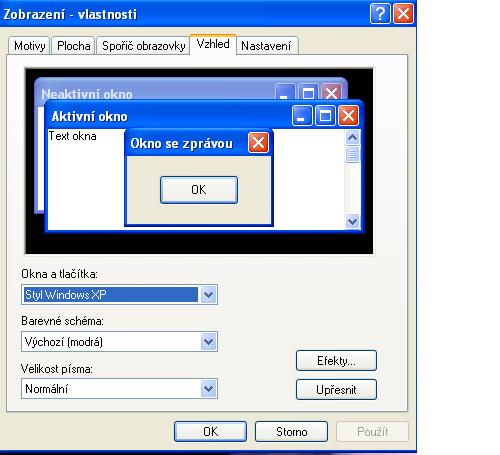
Task: Click the Velikost písma label
Action: pos(57,369)
